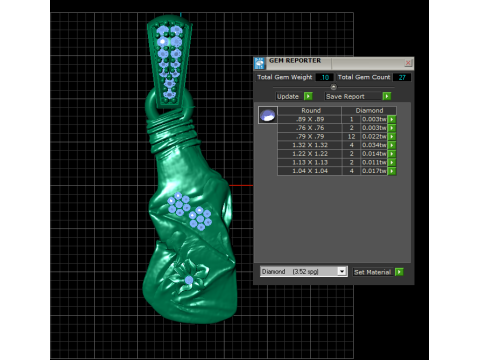480x360 pixels.
Task: Click the 0.011tw weight cell
Action: click(374, 162)
